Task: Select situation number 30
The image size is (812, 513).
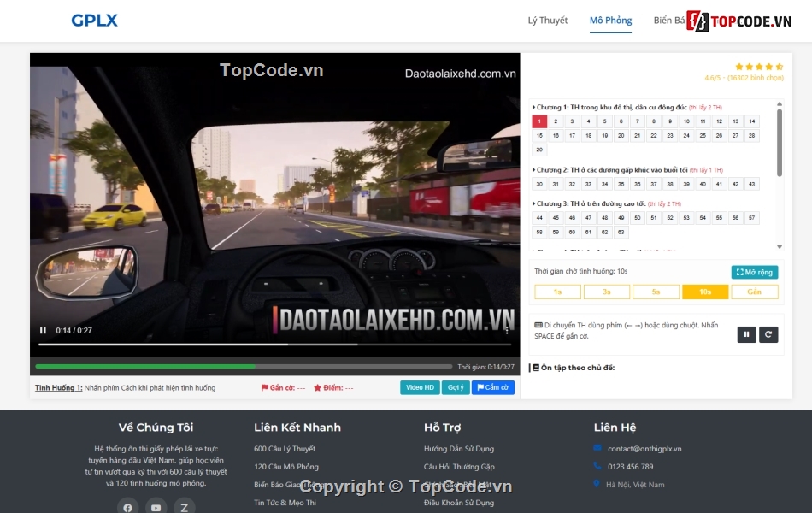Action: (x=539, y=184)
